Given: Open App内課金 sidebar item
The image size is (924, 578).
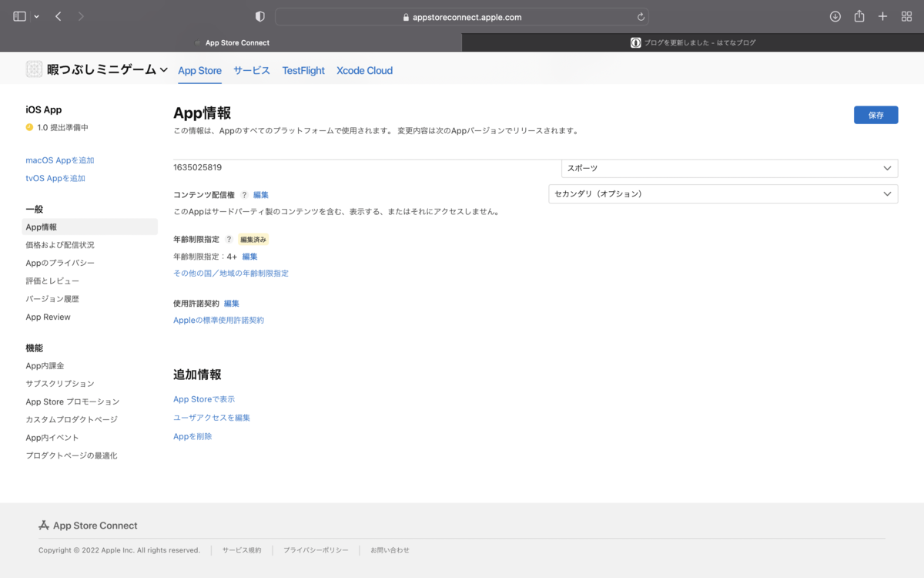Looking at the screenshot, I should [x=45, y=365].
